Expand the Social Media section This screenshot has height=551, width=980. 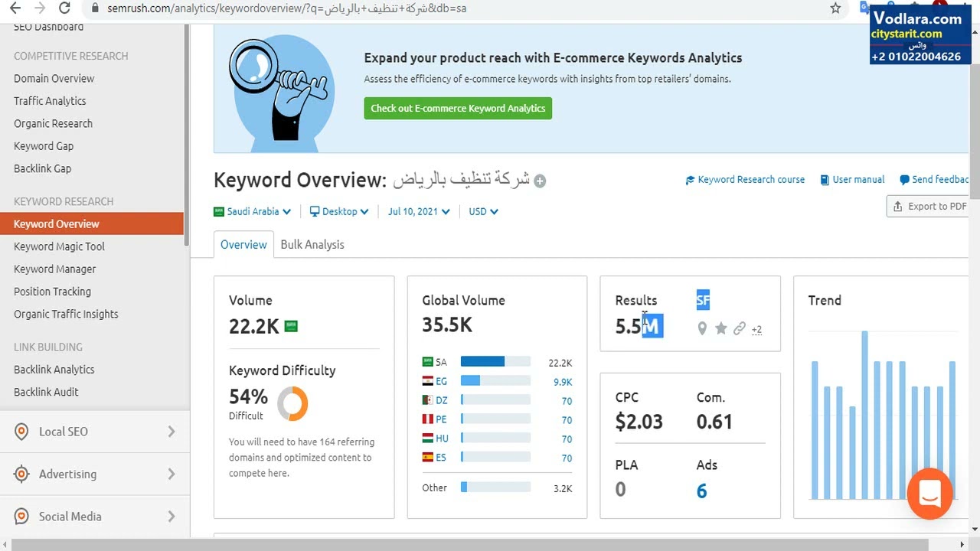pos(95,517)
